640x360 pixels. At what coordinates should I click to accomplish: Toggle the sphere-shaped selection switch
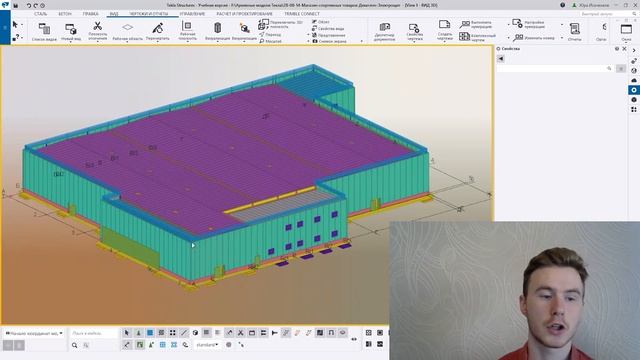point(195,333)
